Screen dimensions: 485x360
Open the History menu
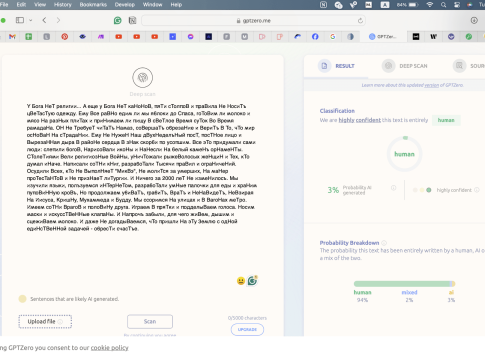[63, 5]
